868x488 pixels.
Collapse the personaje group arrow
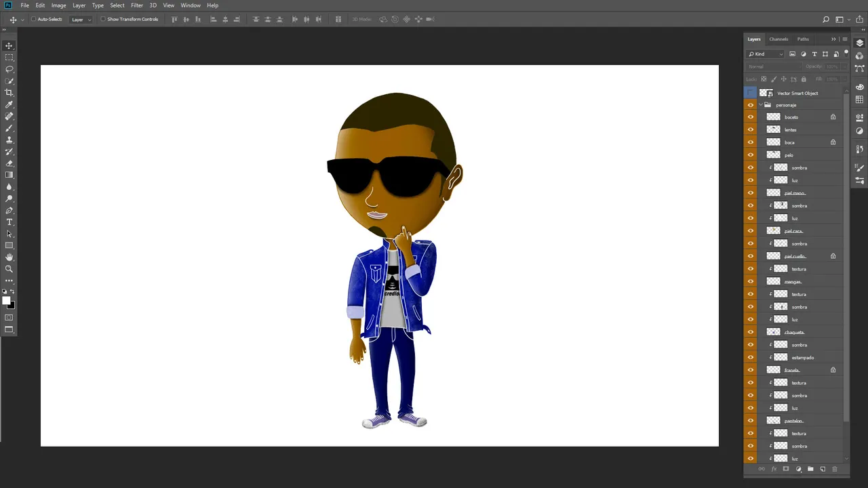[x=761, y=105]
